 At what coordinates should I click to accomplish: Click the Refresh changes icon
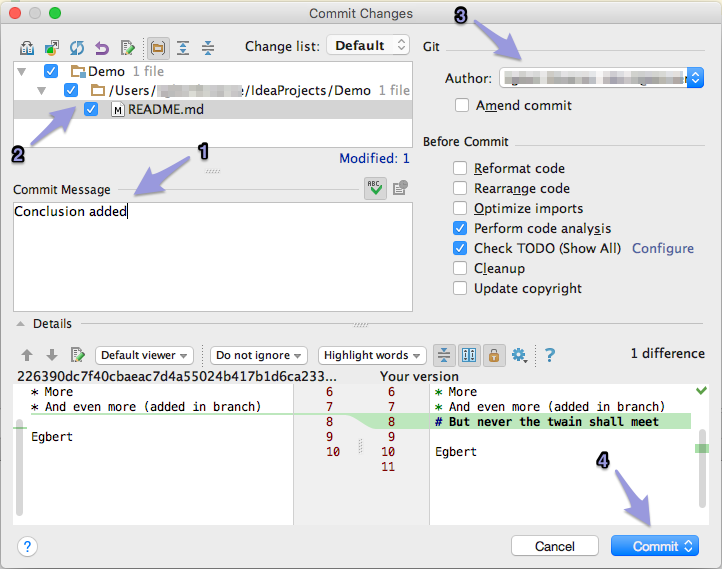tap(77, 47)
